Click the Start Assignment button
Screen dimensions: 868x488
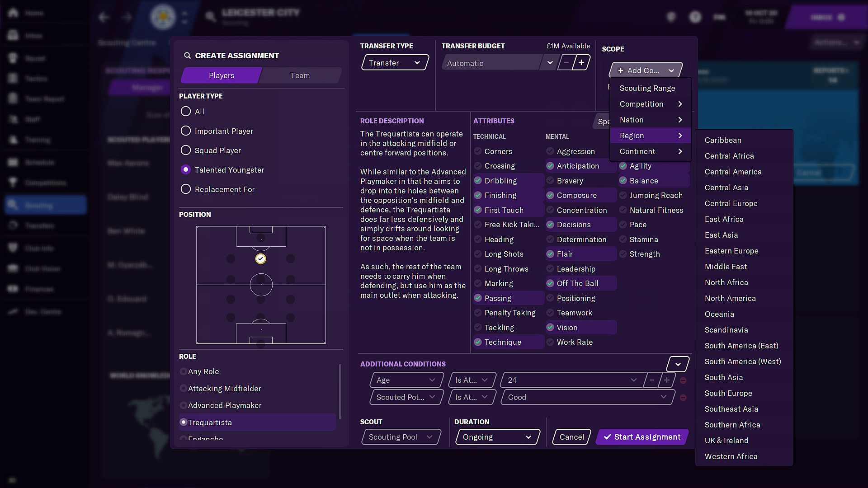click(642, 437)
